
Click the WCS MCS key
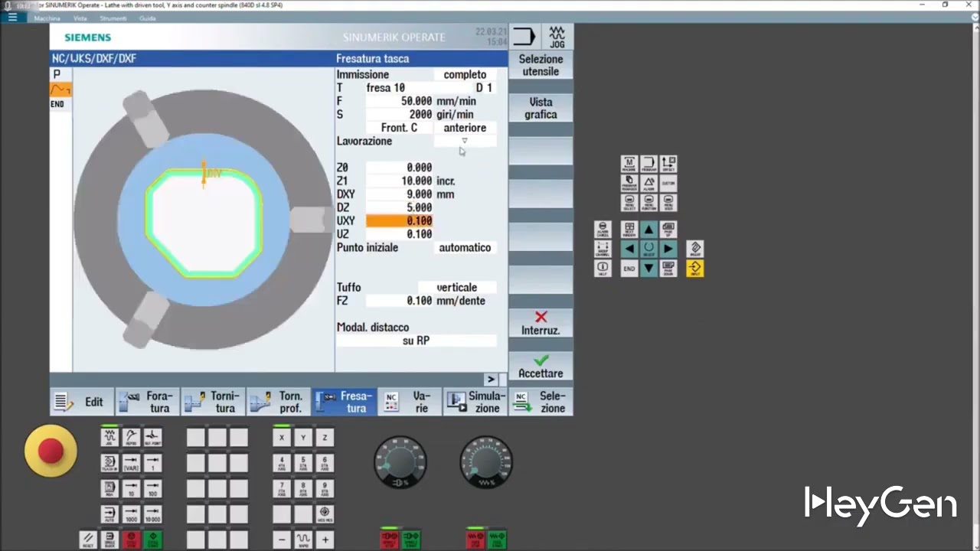point(325,514)
